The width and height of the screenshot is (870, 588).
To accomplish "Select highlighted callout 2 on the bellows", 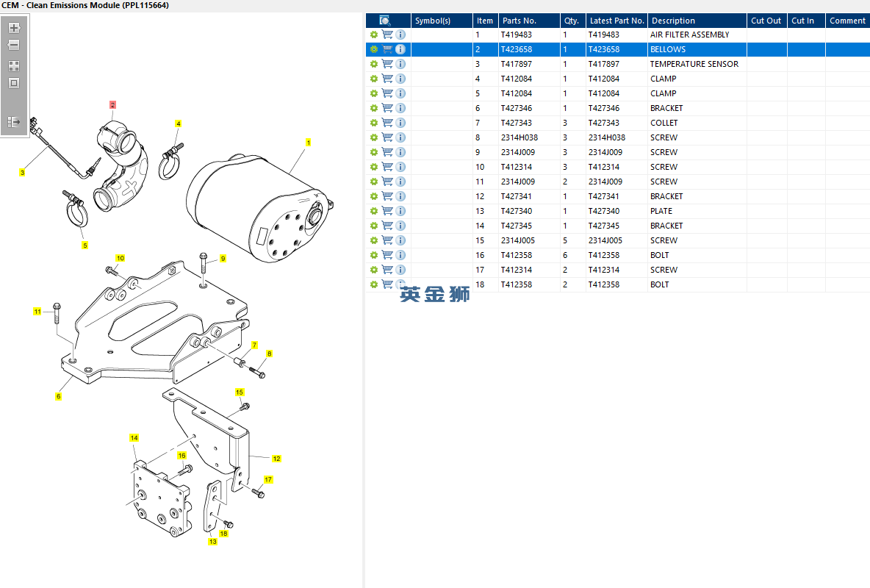I will [112, 105].
